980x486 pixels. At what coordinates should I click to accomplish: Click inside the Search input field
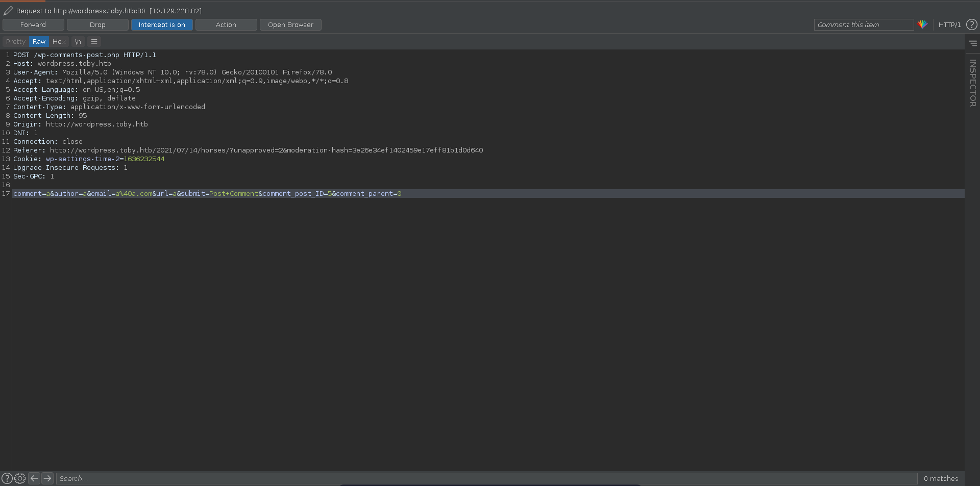(x=485, y=478)
